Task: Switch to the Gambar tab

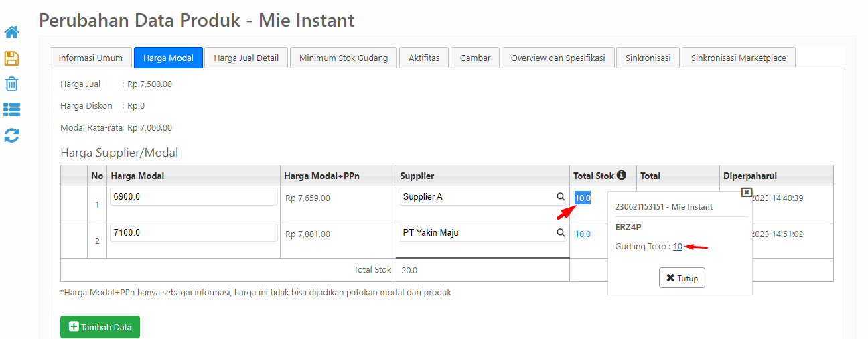Action: pyautogui.click(x=475, y=58)
